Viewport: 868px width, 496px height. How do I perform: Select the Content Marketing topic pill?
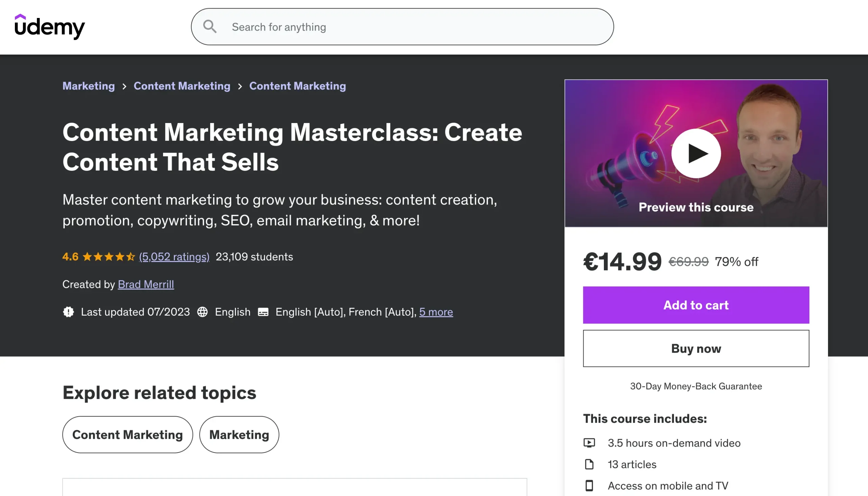(127, 434)
